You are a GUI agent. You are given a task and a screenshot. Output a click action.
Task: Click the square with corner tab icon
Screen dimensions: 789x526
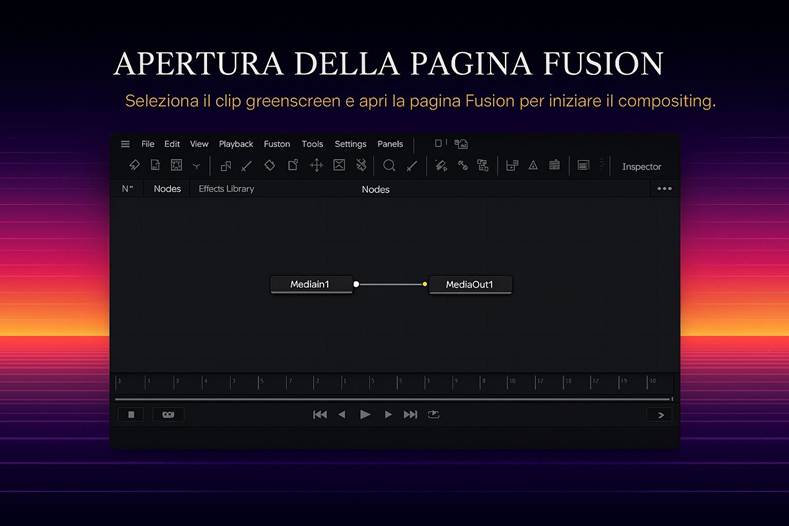point(293,165)
